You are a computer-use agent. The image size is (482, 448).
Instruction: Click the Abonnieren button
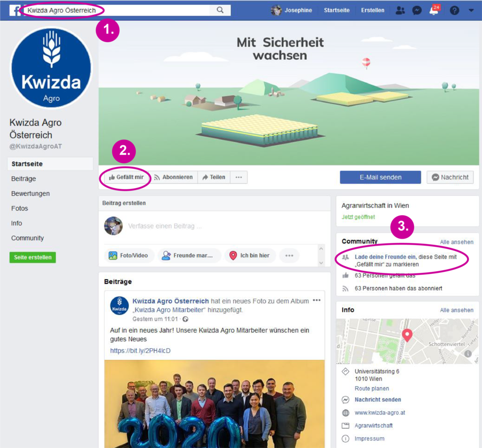[174, 177]
